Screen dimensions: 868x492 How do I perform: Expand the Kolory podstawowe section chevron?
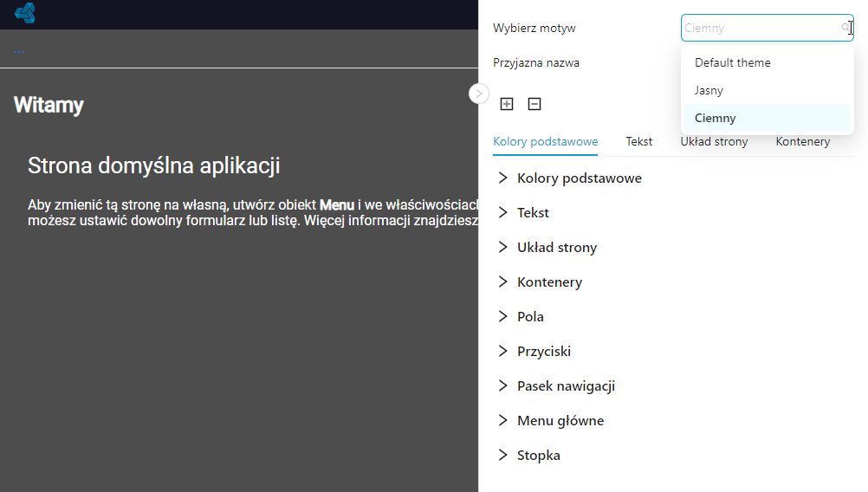point(502,178)
